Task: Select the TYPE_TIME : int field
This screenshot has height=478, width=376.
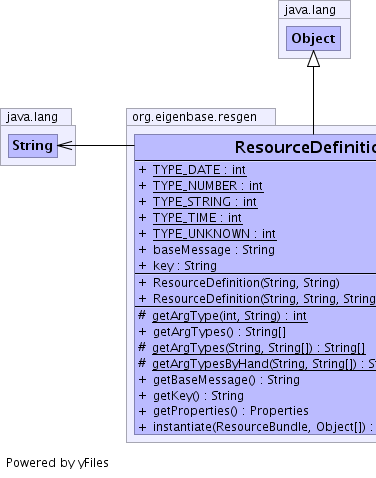Action: [197, 218]
